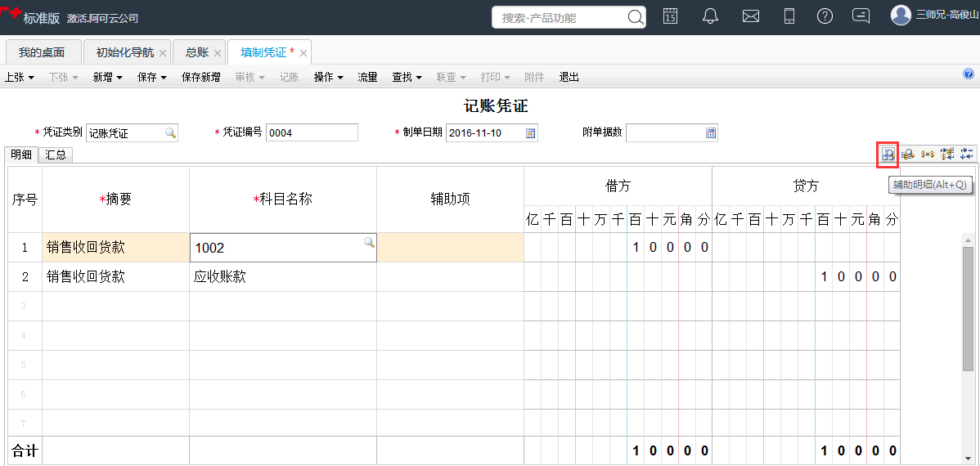Open the mail envelope icon
Image resolution: width=980 pixels, height=466 pixels.
point(751,16)
